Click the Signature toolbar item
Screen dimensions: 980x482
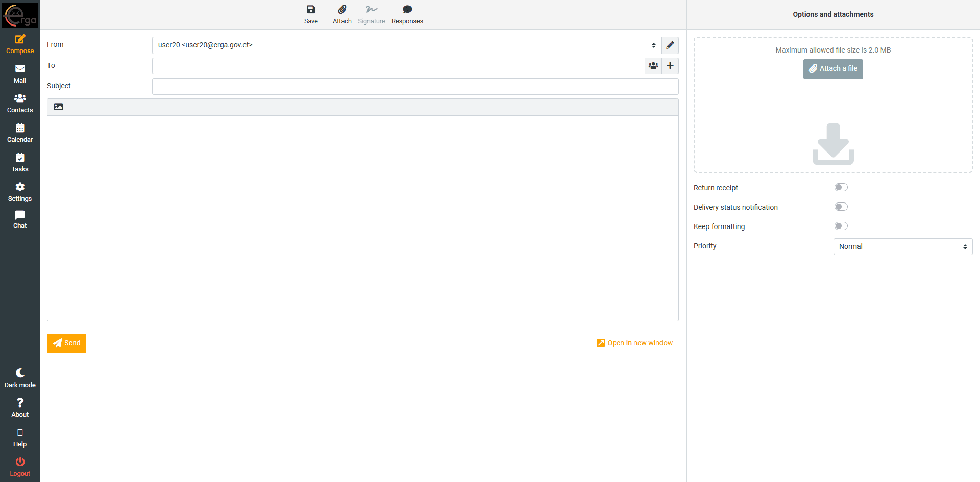372,15
